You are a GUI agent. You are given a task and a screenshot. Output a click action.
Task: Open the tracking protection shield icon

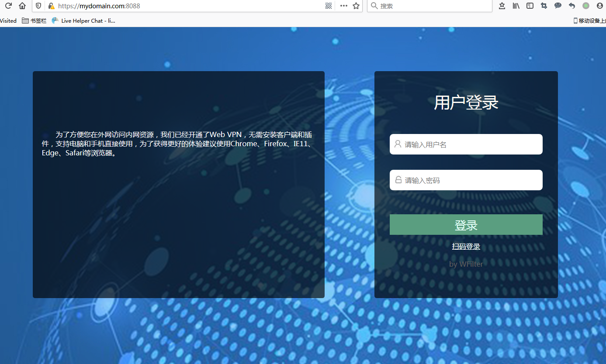38,6
